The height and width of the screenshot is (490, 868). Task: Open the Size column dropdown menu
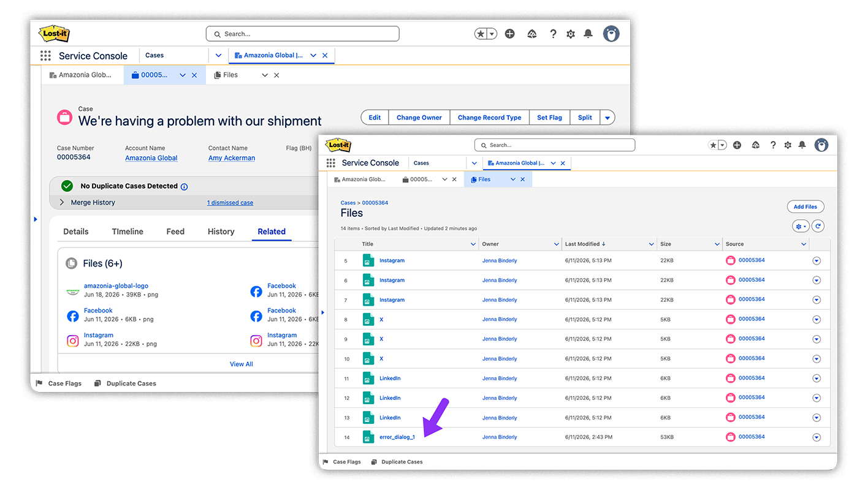point(717,244)
